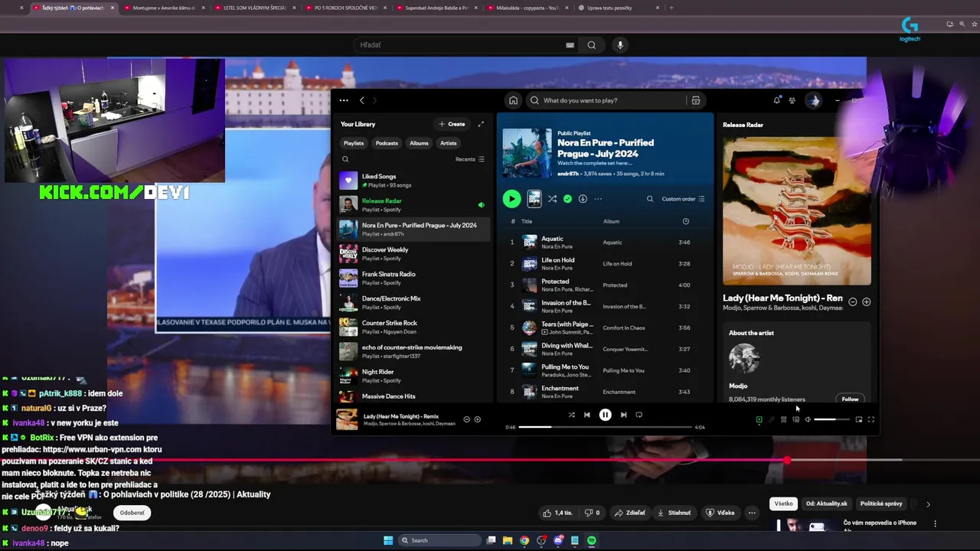This screenshot has height=551, width=980.
Task: Toggle playlist shuffle next to play button
Action: point(552,199)
